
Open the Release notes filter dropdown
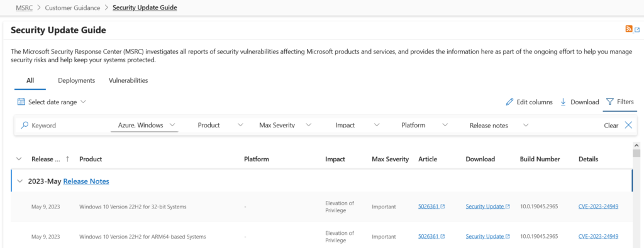tap(499, 125)
